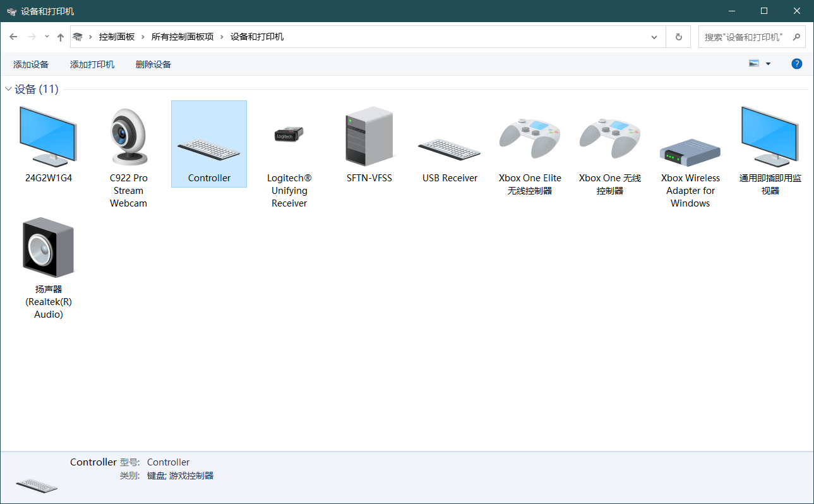
Task: Close the 设备和打印机 window
Action: [797, 11]
